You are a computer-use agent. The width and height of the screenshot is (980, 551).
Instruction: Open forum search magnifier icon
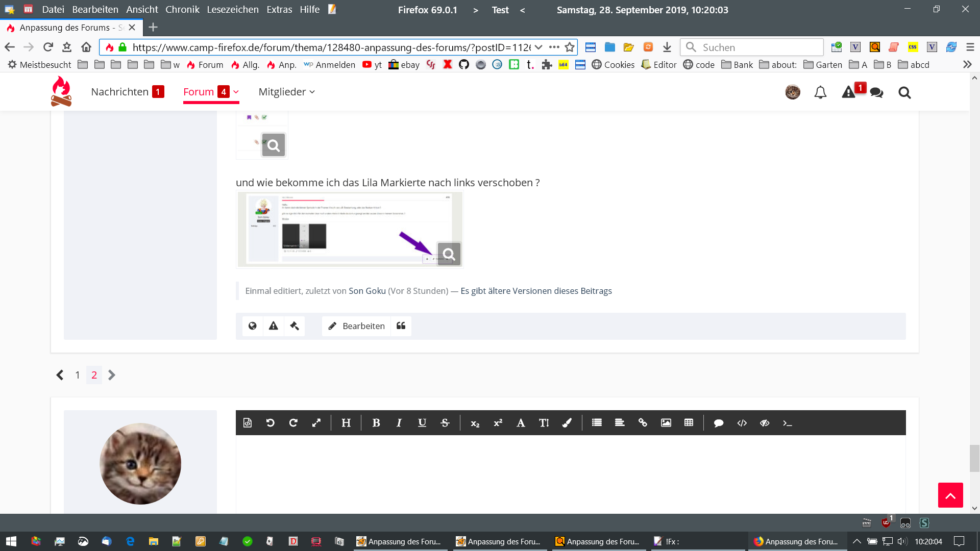coord(904,92)
